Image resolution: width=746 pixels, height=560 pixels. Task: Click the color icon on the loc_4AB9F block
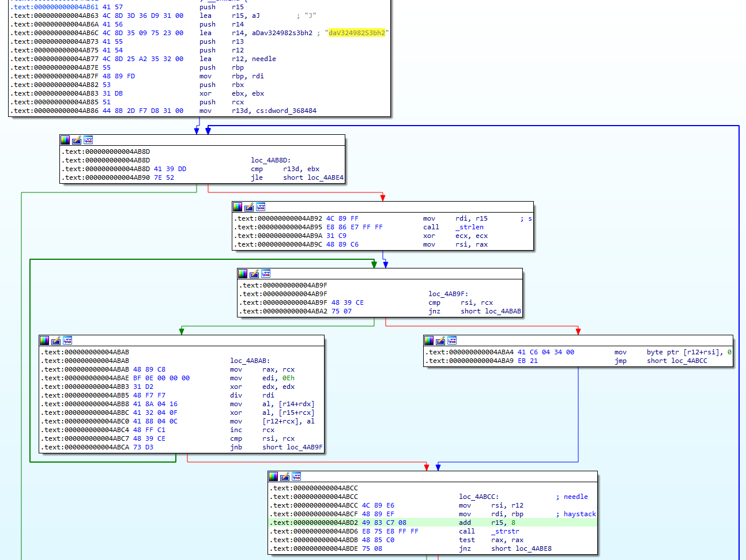243,274
